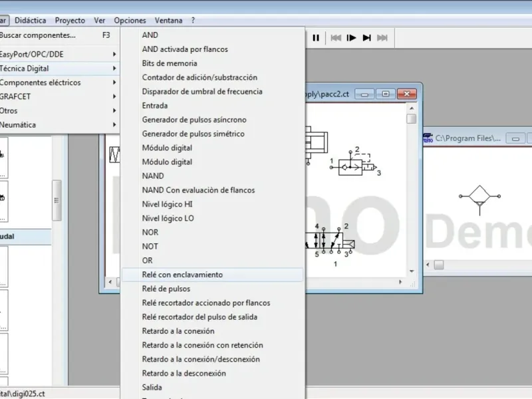Screen dimensions: 532x399
Task: Select Retardo a la conexión con retención
Action: pyautogui.click(x=212, y=345)
